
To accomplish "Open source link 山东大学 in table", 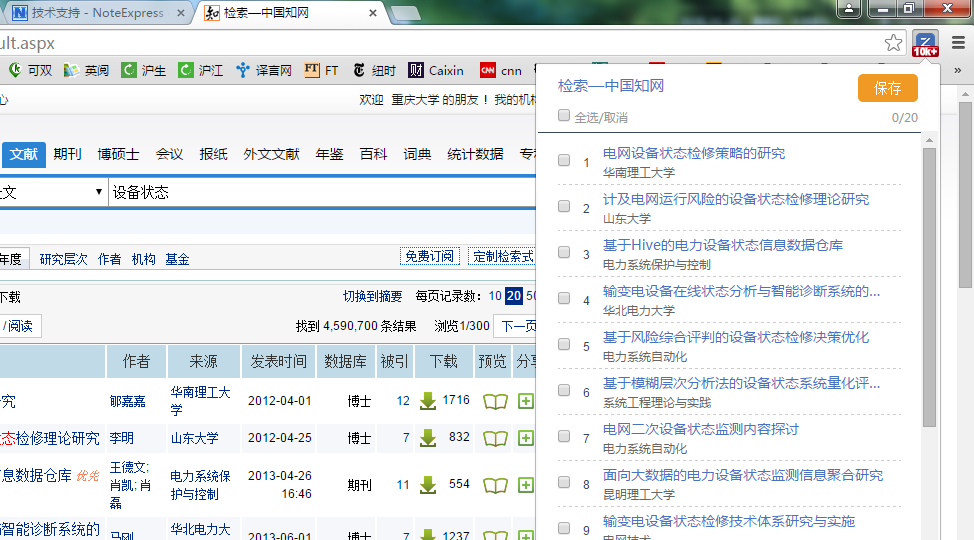I will coord(194,438).
